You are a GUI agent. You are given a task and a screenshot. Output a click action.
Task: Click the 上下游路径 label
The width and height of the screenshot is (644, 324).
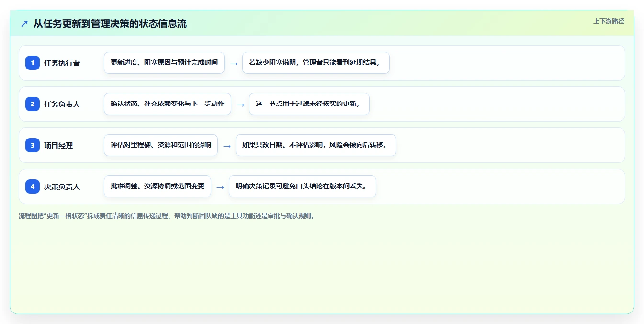[x=609, y=21]
